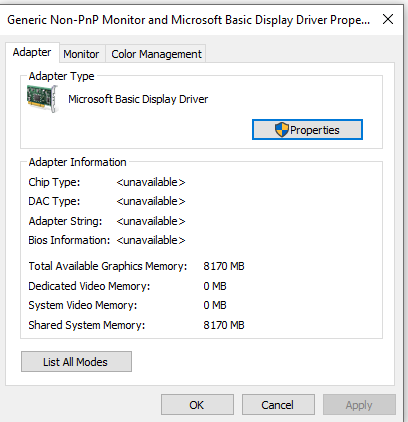Open the Color Management tab
The width and height of the screenshot is (408, 422).
tap(156, 54)
